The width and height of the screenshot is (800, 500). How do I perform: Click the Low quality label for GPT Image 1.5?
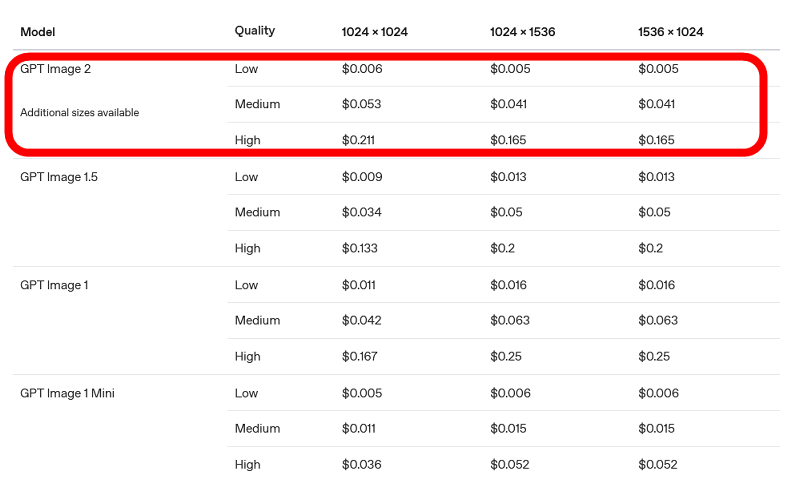click(246, 177)
